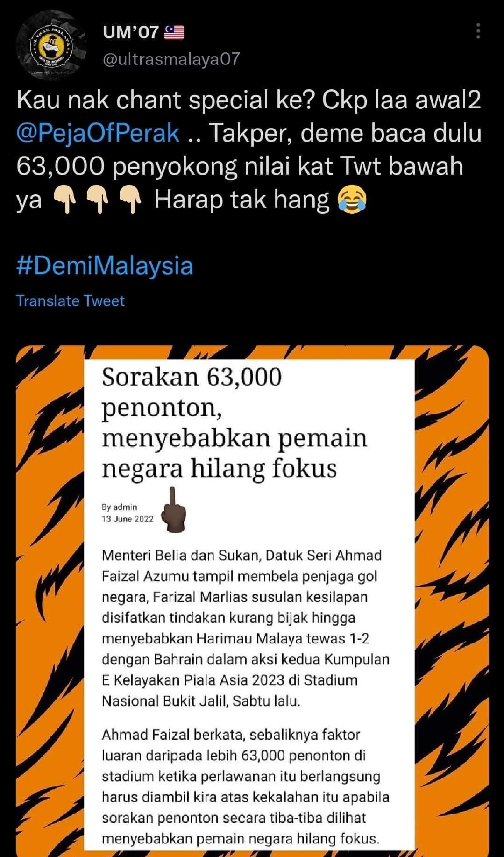504x857 pixels.
Task: Open the attached article image with headline 'Sorakan 63,000 penonton'
Action: point(252,601)
